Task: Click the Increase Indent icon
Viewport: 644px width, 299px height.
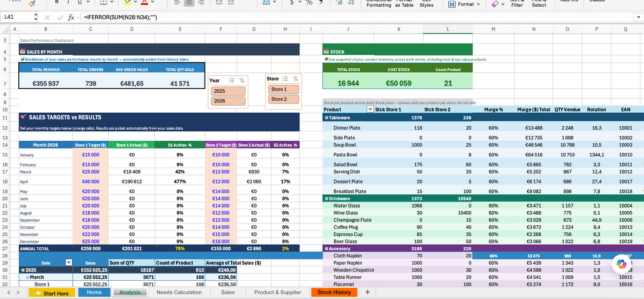Action: pyautogui.click(x=230, y=2)
